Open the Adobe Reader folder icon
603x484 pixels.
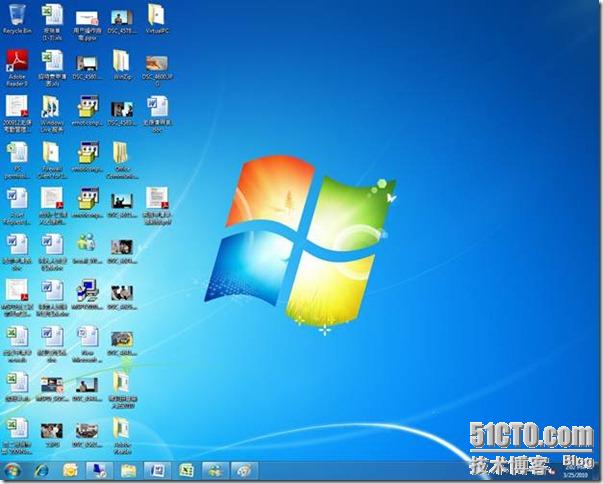coord(122,436)
